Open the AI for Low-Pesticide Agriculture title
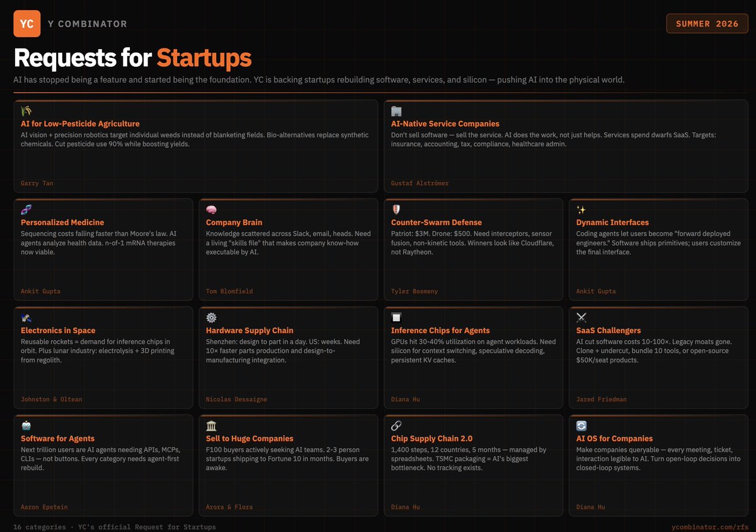 click(x=80, y=124)
